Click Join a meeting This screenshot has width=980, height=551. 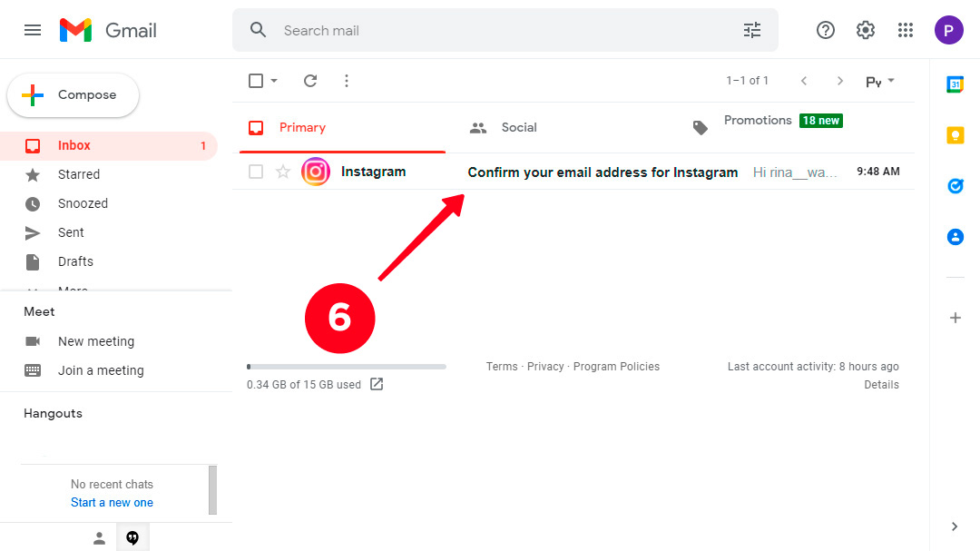click(101, 370)
